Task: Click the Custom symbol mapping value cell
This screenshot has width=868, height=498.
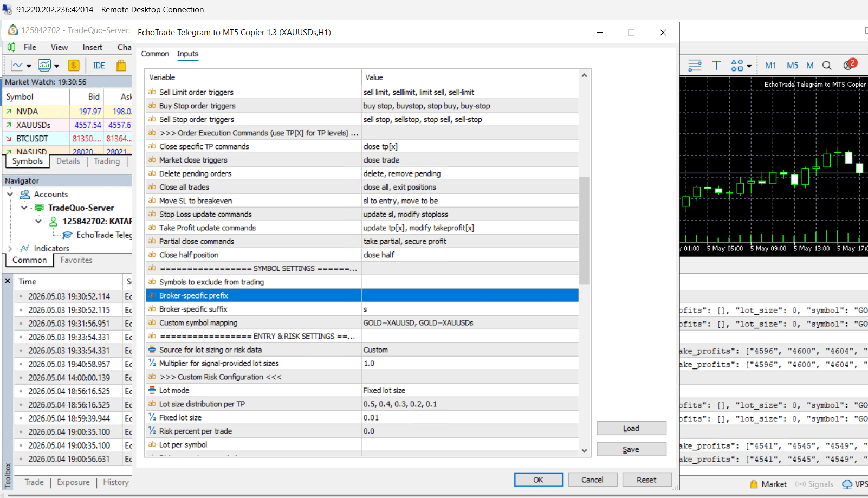Action: (x=470, y=322)
